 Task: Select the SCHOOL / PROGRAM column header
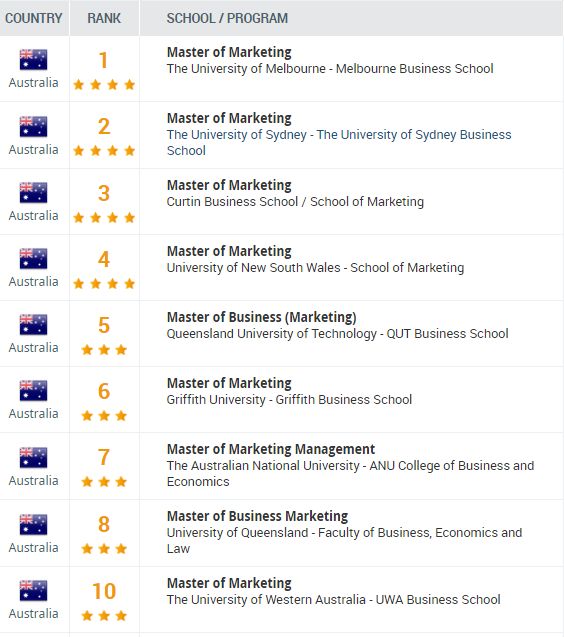227,18
